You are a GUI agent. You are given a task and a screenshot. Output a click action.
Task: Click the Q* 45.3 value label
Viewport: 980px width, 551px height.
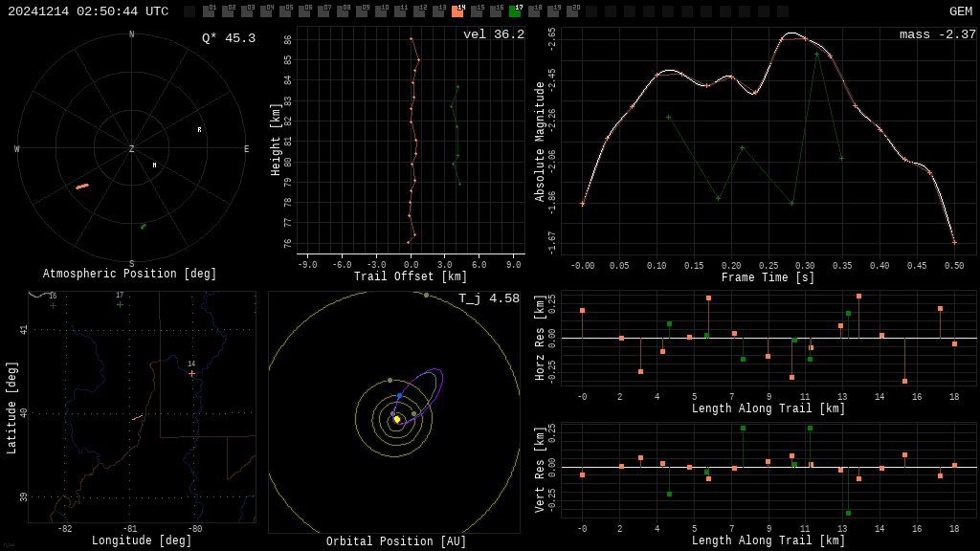(229, 38)
